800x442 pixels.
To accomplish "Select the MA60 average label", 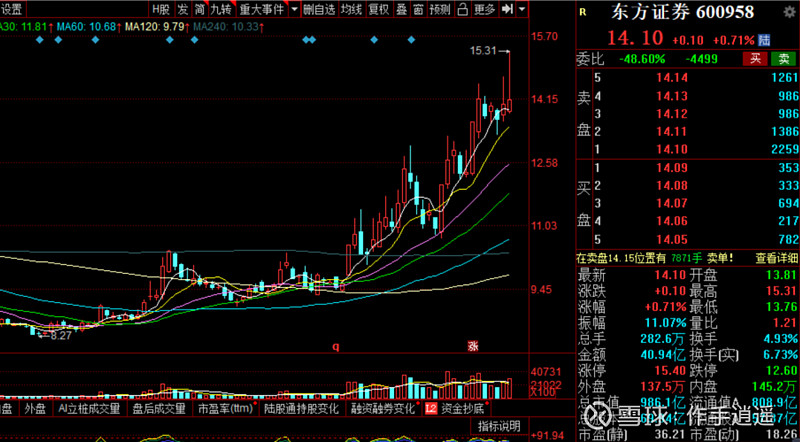I will [x=89, y=27].
